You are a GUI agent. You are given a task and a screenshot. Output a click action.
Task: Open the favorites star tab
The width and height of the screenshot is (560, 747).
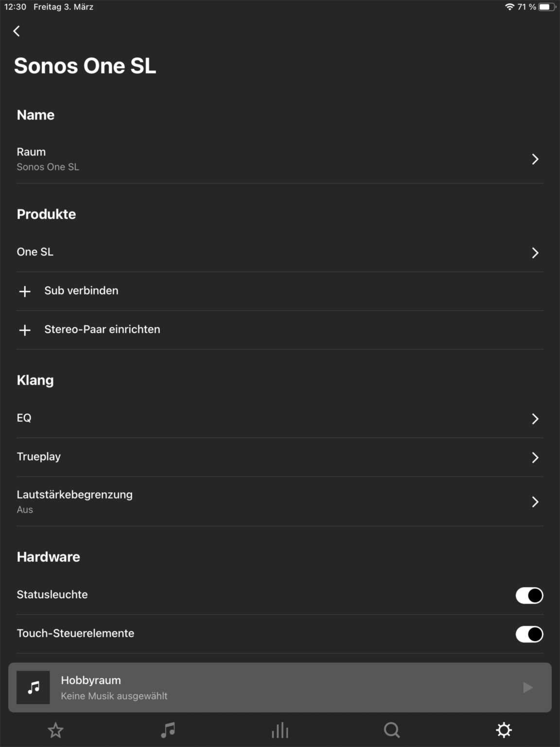click(55, 730)
